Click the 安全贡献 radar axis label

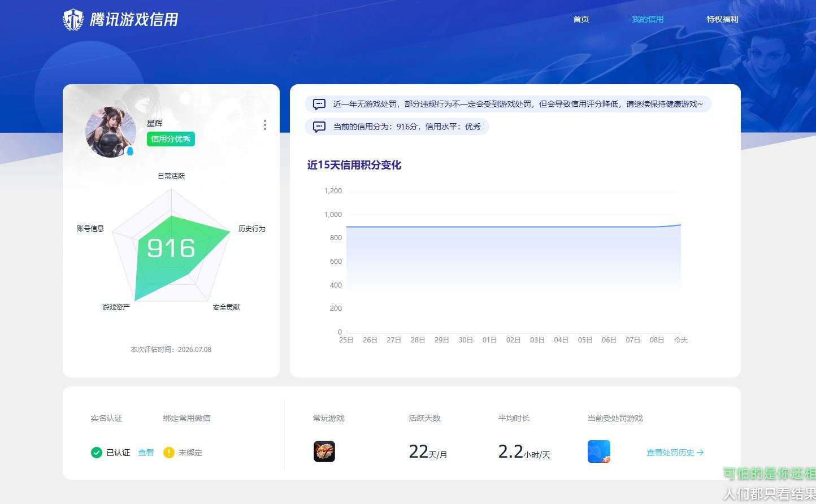click(x=226, y=307)
